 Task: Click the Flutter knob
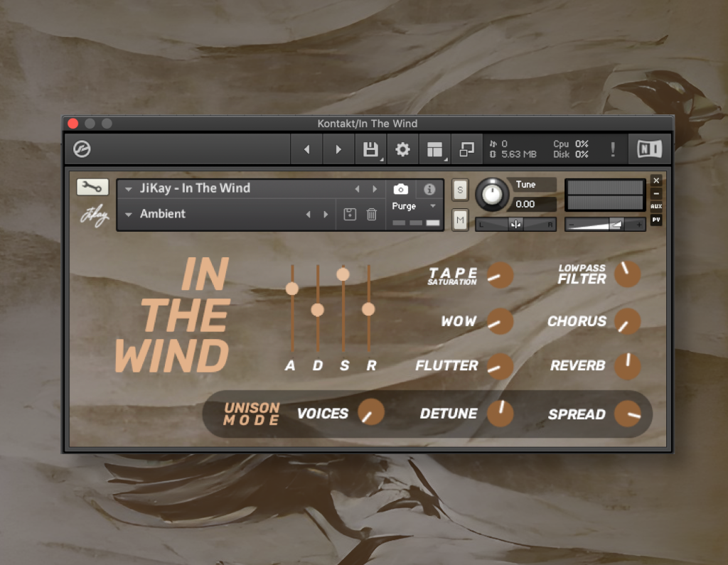tap(500, 366)
